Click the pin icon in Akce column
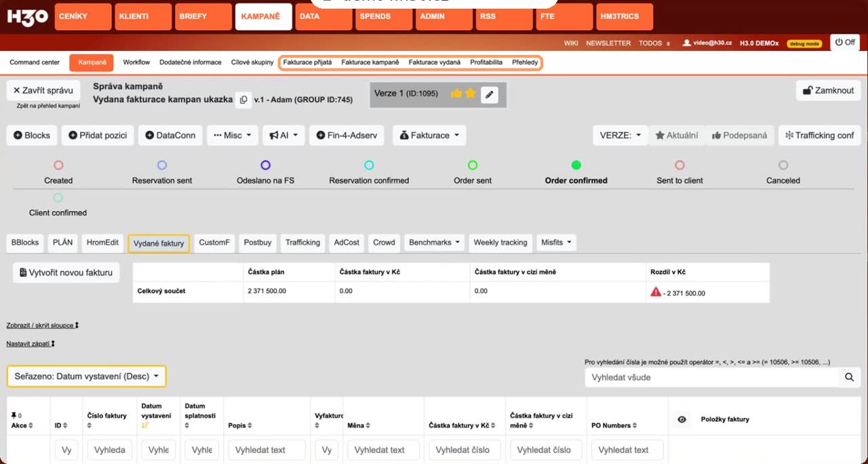868x464 pixels. coord(14,415)
